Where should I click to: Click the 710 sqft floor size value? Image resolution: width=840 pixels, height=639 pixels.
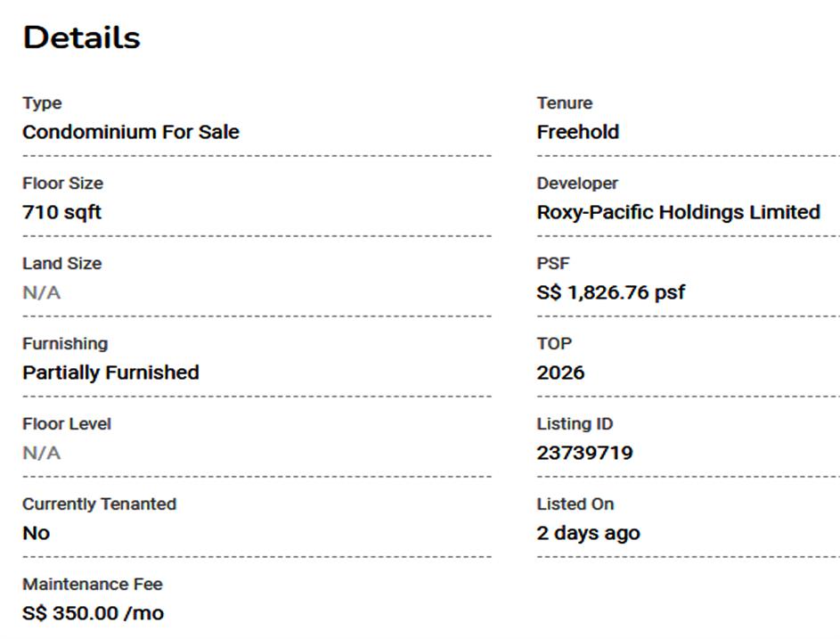[61, 212]
